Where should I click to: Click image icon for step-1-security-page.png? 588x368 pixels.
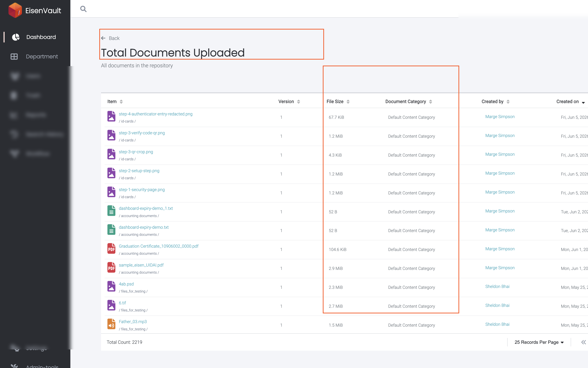(x=111, y=192)
